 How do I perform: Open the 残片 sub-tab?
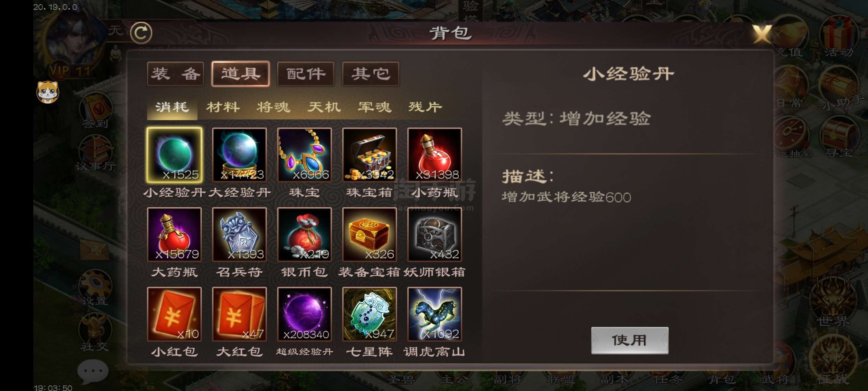pyautogui.click(x=425, y=107)
